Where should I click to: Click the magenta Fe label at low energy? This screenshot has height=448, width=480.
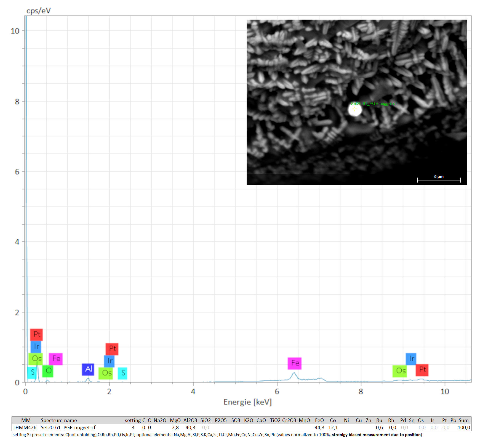pos(56,359)
